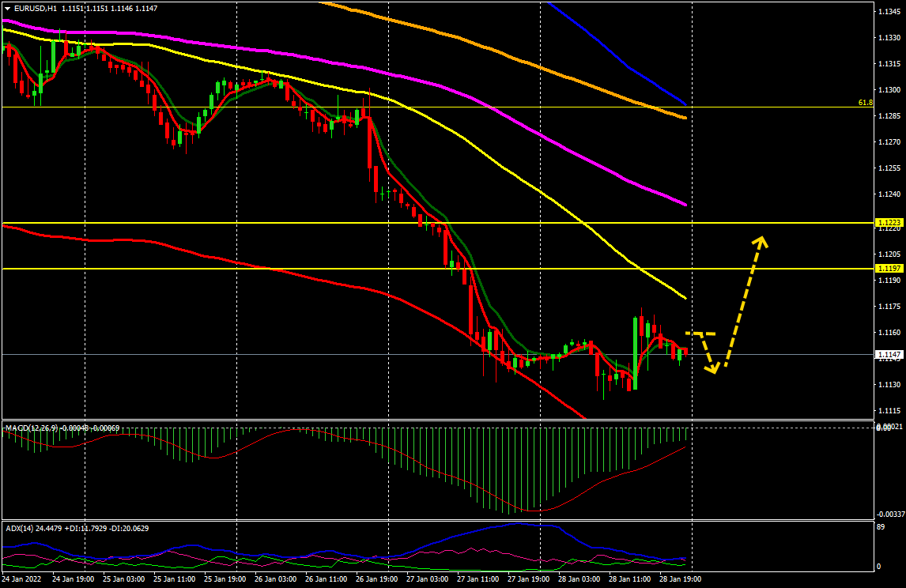Pick the 1.1175 price scale value

[889, 306]
